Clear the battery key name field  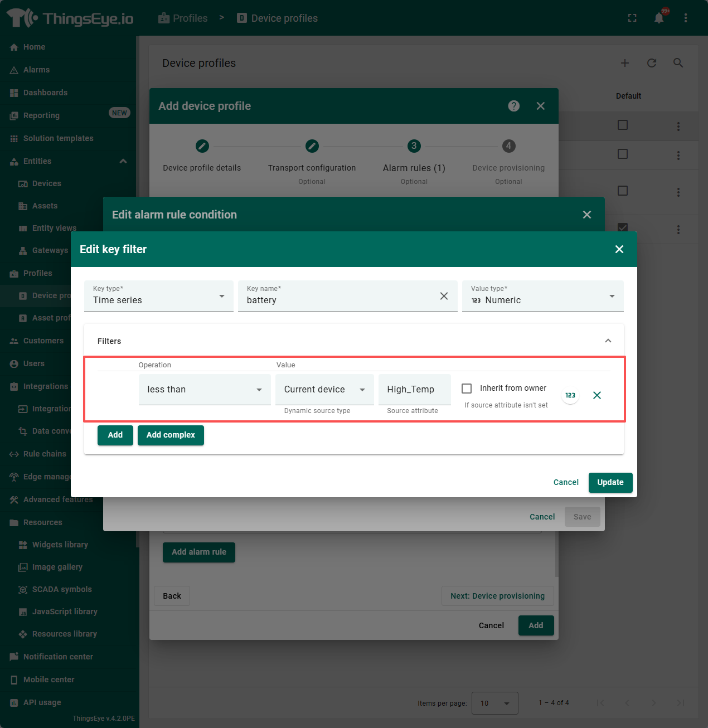[444, 296]
